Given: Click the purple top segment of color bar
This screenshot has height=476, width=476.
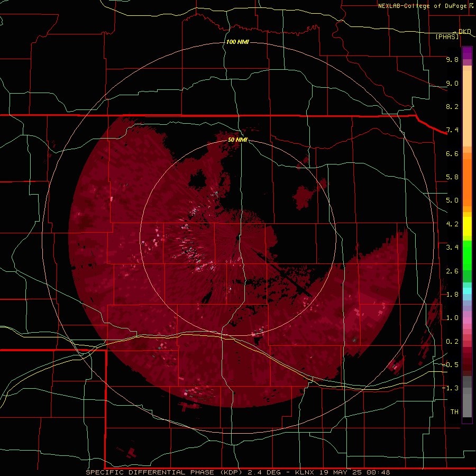Looking at the screenshot, I should [467, 53].
